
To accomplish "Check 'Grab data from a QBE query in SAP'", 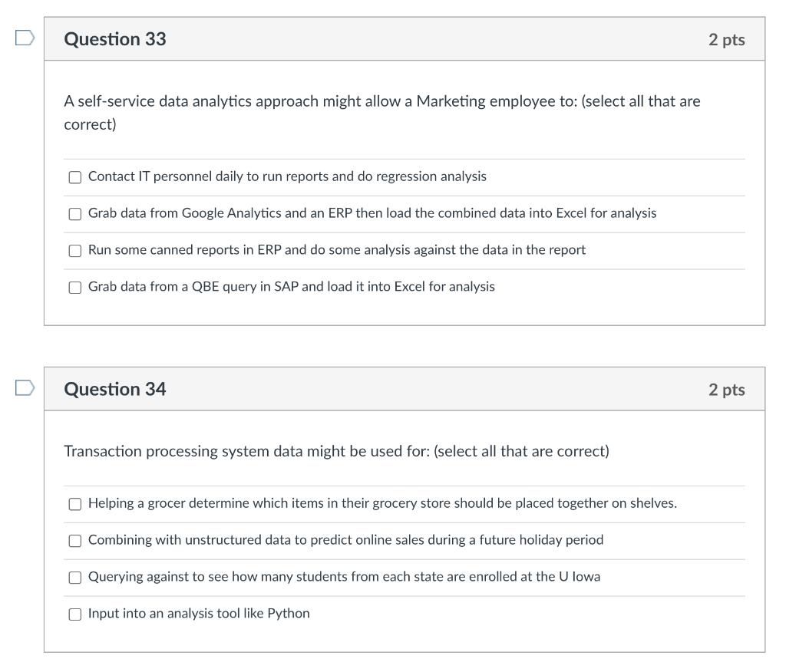I will (74, 287).
